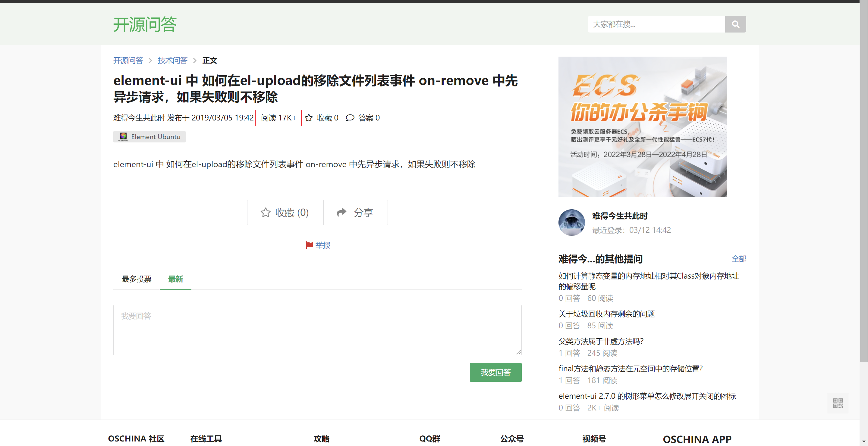Switch to the 最多投票 tab
Screen dimensions: 868x446
click(137, 279)
